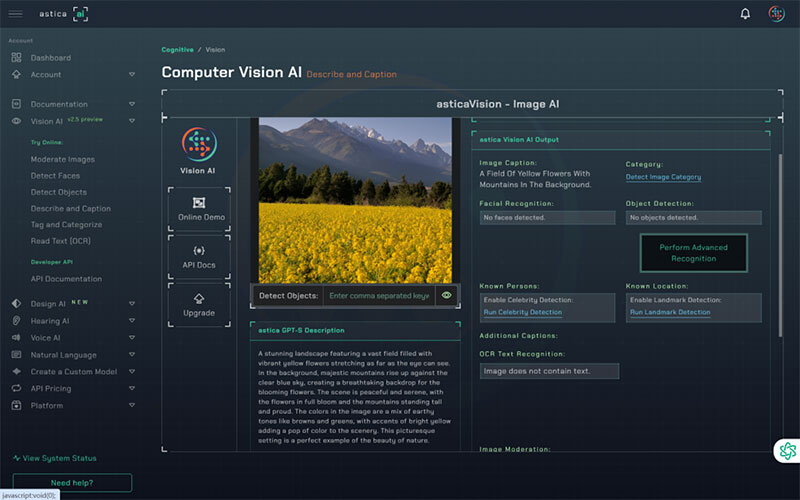Select Read Text (OCR) menu item
This screenshot has height=500, width=800.
coord(62,241)
